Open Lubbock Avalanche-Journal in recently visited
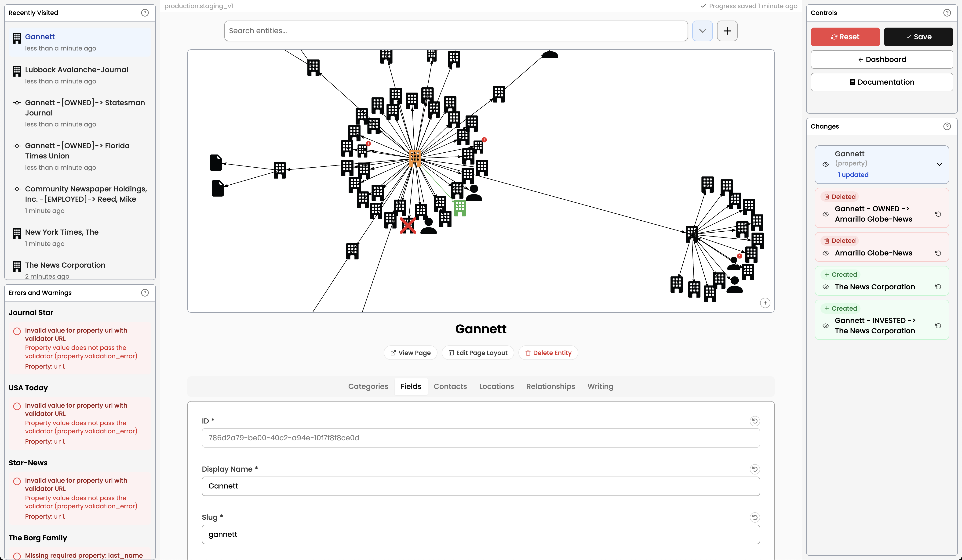This screenshot has height=560, width=962. pyautogui.click(x=76, y=70)
